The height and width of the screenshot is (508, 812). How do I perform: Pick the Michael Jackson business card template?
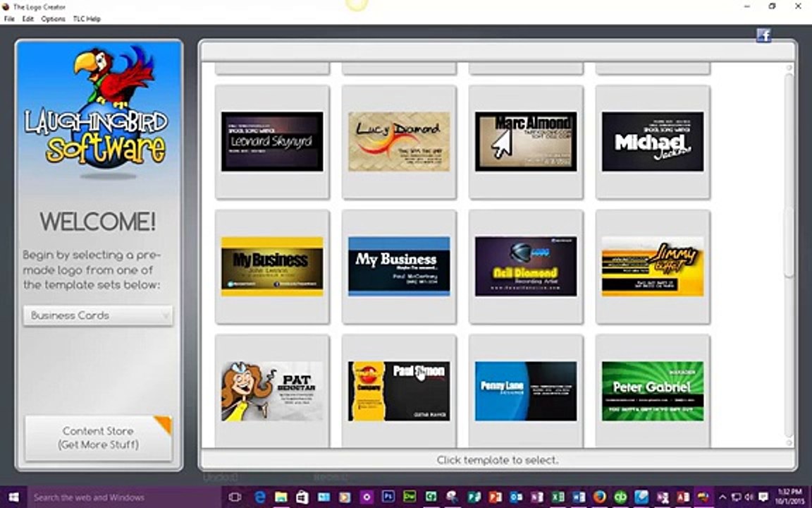click(653, 142)
